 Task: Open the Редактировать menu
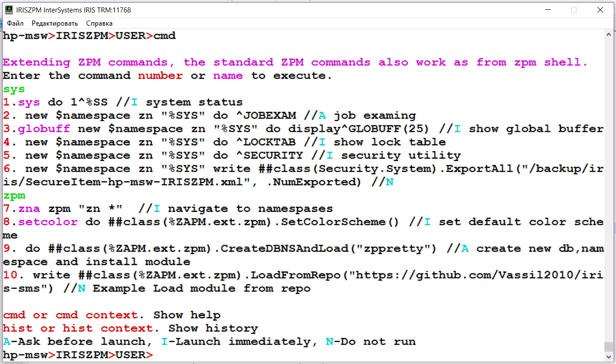pyautogui.click(x=55, y=23)
